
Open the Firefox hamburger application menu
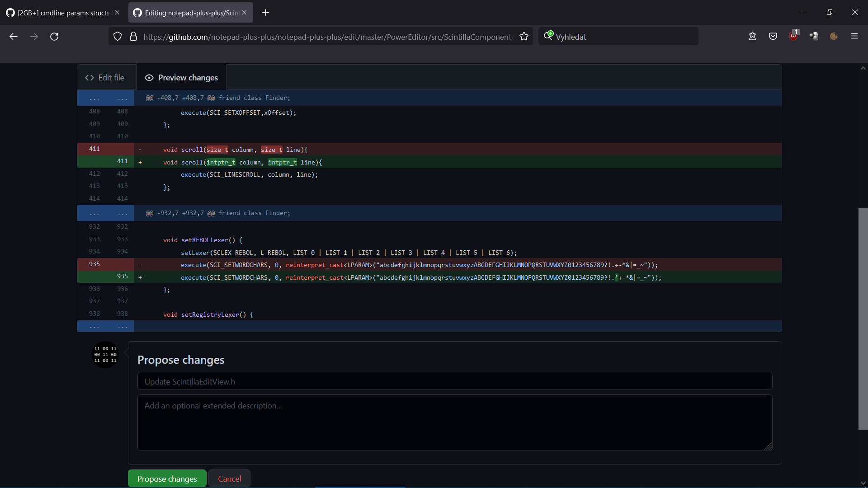tap(855, 36)
